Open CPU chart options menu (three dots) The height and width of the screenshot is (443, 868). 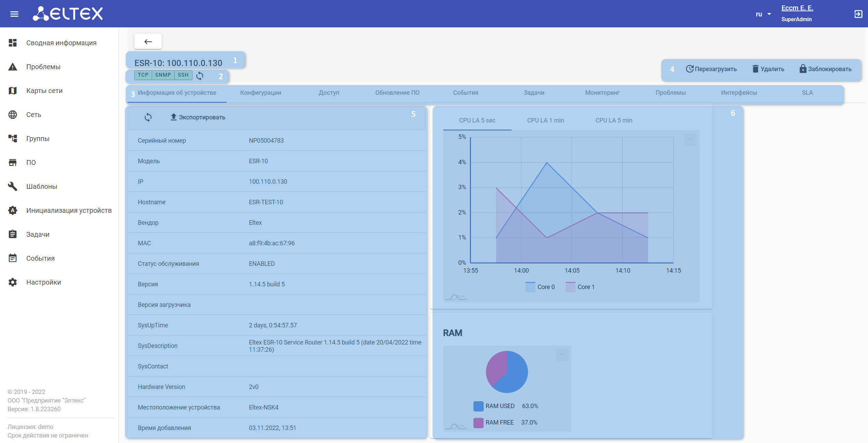(690, 139)
